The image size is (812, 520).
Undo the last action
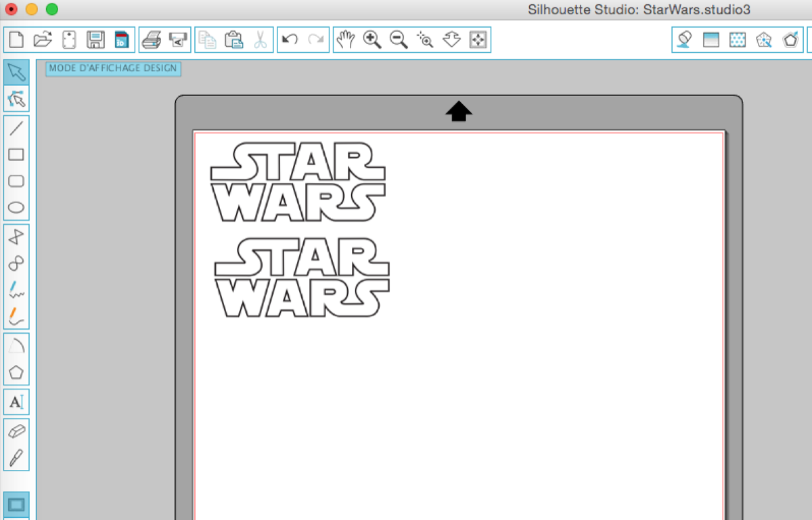[x=290, y=39]
